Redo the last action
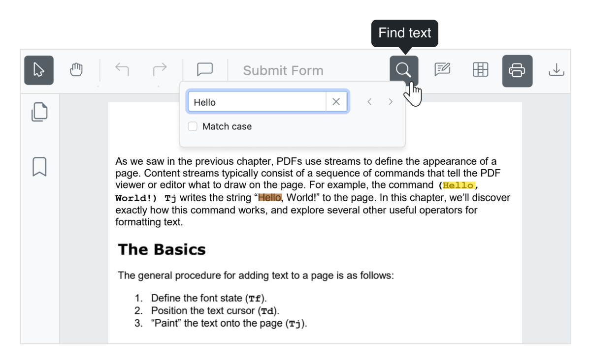 [159, 70]
